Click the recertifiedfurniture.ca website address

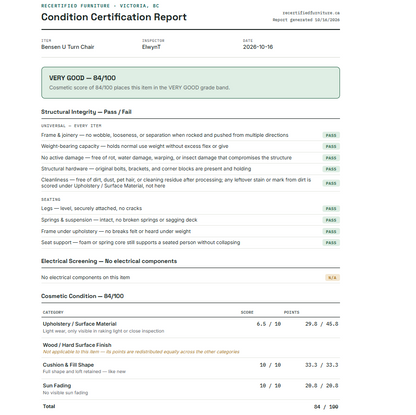coord(311,13)
